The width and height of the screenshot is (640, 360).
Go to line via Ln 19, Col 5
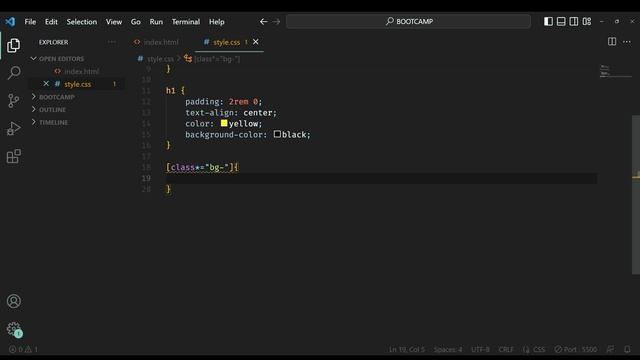407,349
